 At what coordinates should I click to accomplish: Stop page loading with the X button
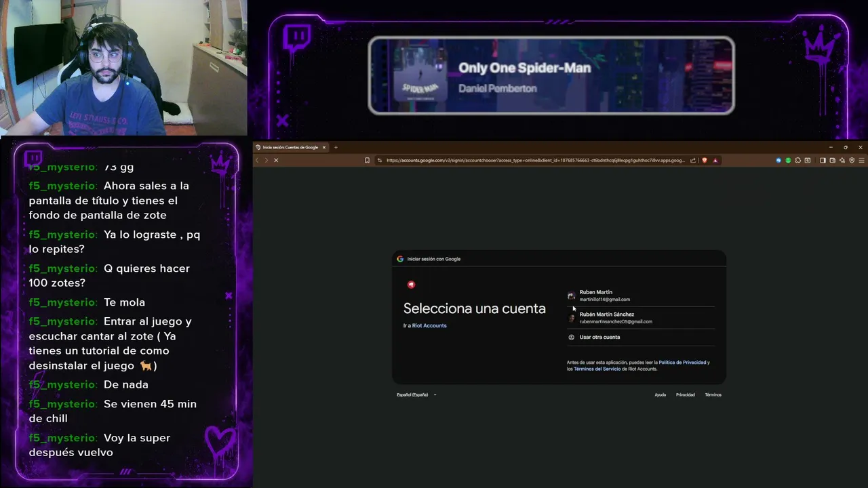coord(275,161)
